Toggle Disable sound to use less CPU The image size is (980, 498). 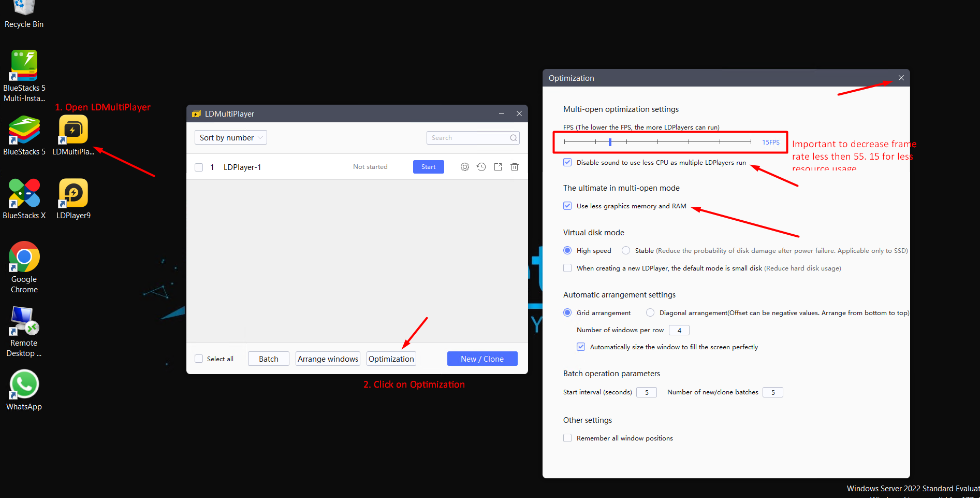coord(567,162)
